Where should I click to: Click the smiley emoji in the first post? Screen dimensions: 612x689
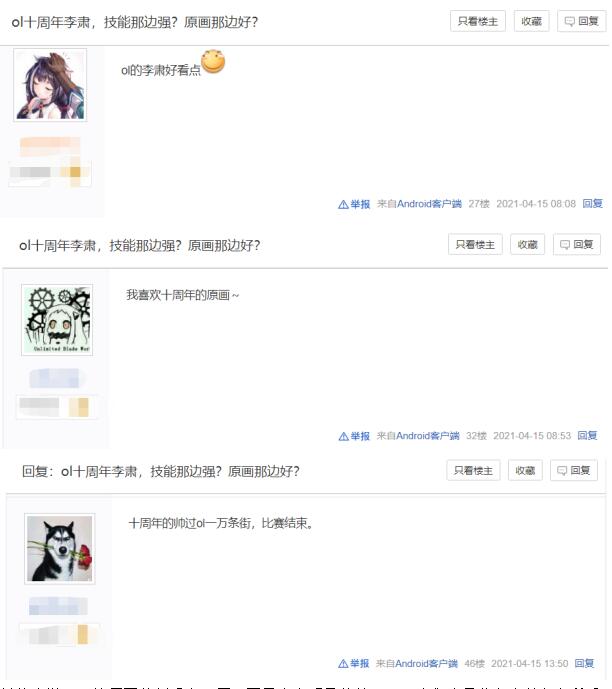click(x=213, y=62)
